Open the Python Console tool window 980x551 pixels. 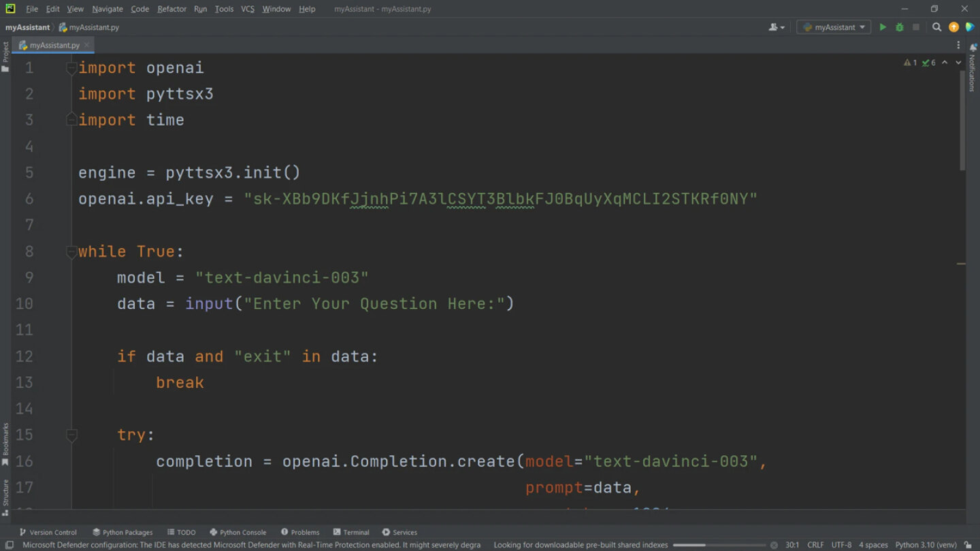click(x=238, y=532)
